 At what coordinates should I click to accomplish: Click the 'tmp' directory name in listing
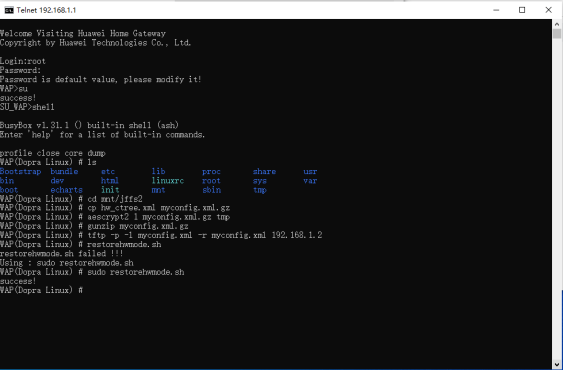260,190
